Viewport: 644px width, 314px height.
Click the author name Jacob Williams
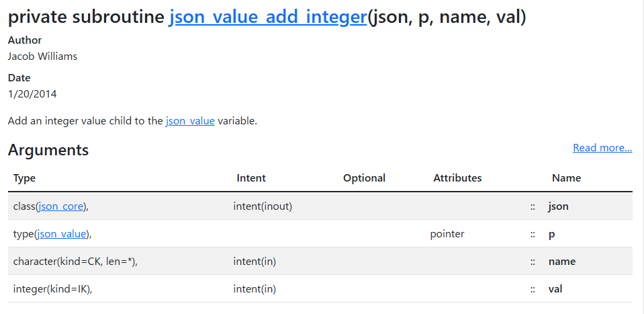click(42, 56)
